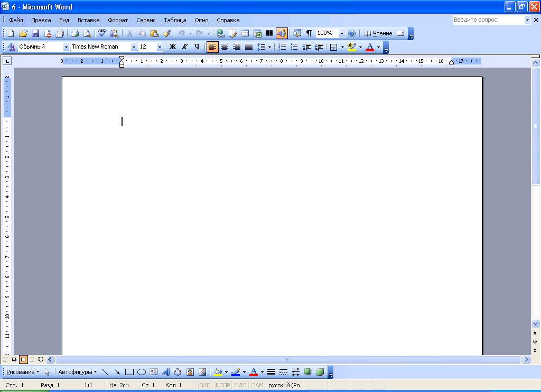Toggle numbered list formatting
Viewport: 541px width, 392px height.
tap(282, 47)
